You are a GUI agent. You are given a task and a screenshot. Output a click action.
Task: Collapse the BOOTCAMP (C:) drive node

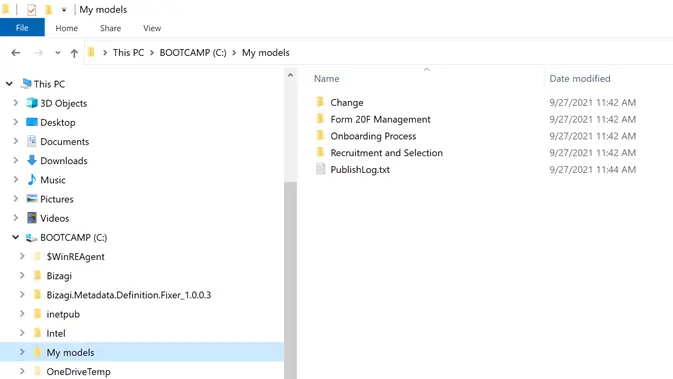point(16,237)
